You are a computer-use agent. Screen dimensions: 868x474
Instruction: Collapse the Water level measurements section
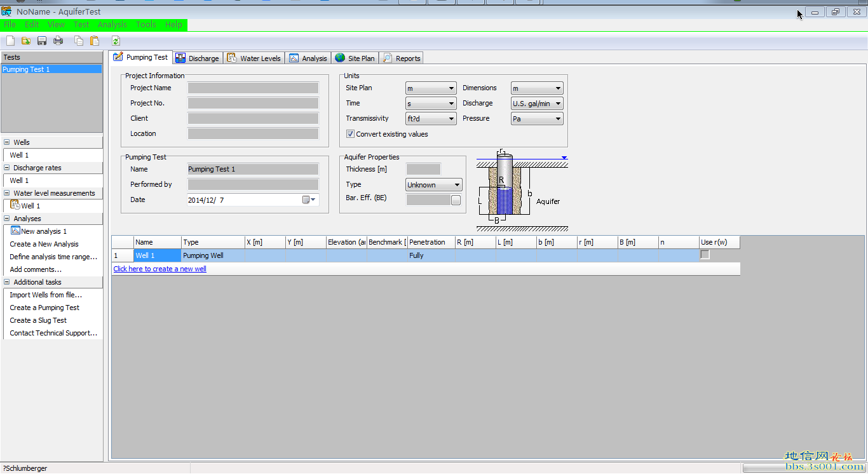click(x=7, y=193)
